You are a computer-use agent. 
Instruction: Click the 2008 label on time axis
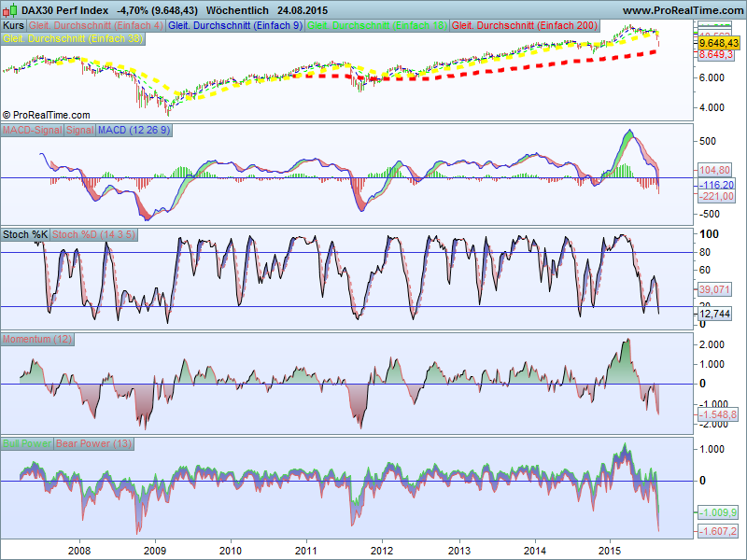click(79, 551)
